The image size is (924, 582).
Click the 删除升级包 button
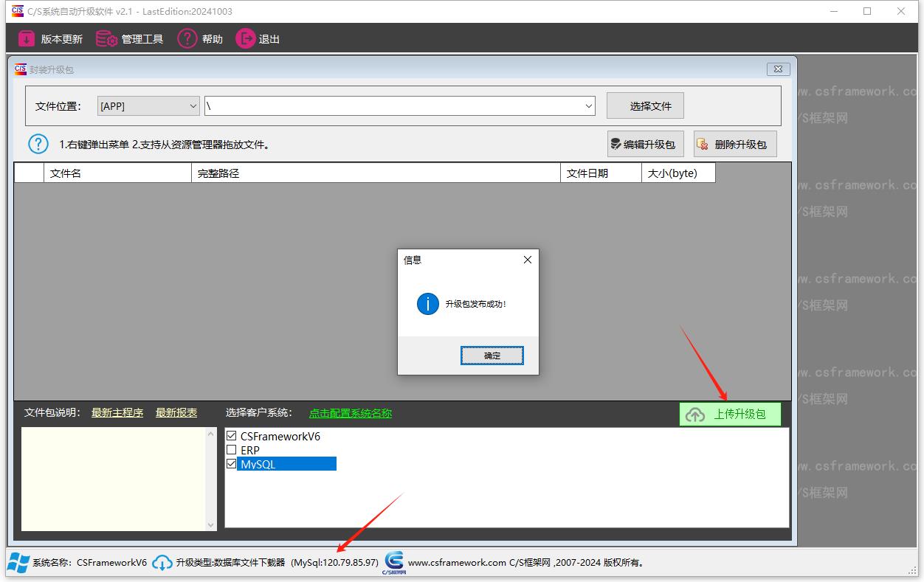(x=734, y=145)
